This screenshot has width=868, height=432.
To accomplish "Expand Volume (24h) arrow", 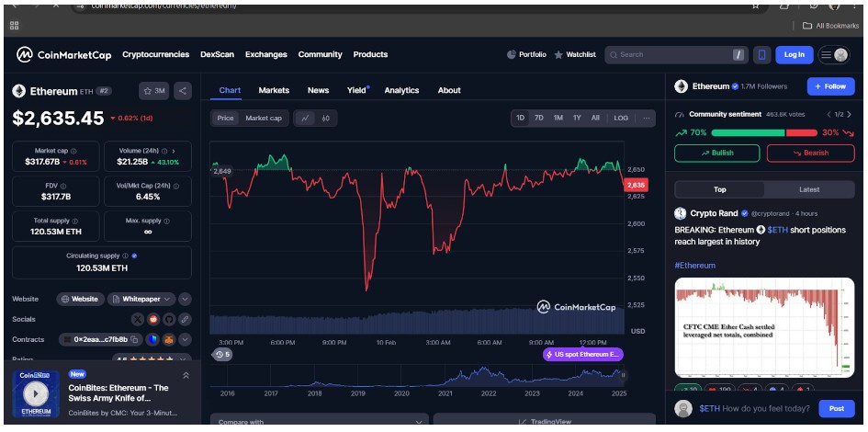I will [x=174, y=151].
